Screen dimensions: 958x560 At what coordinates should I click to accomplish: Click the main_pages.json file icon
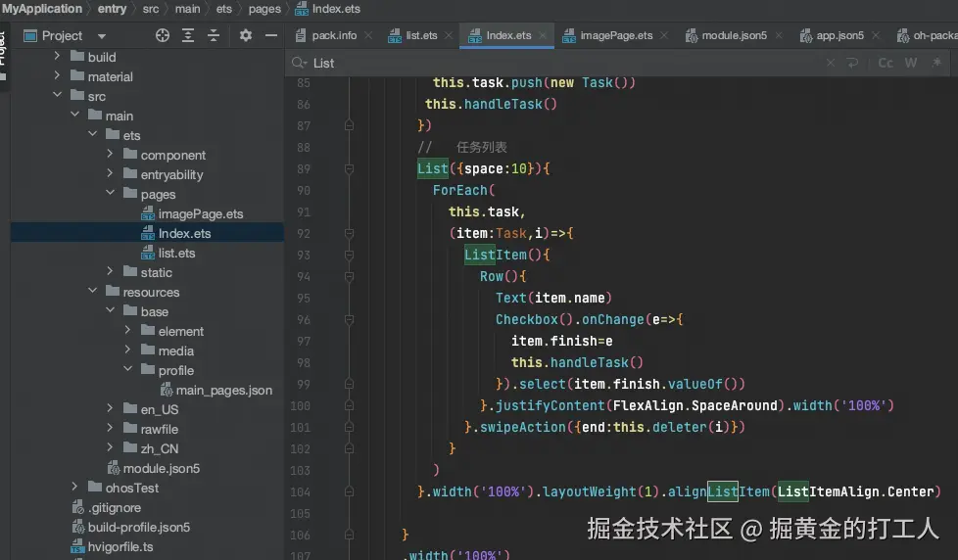pyautogui.click(x=167, y=390)
